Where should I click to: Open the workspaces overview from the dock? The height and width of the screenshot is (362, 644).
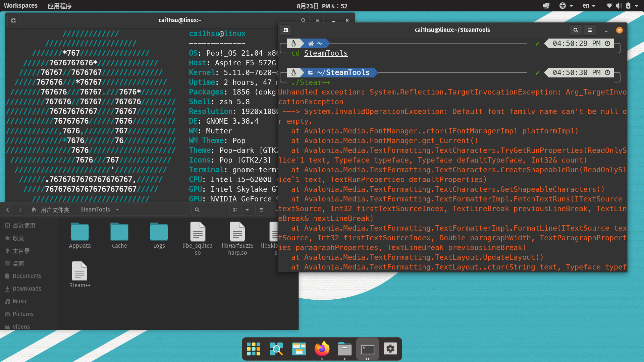299,349
